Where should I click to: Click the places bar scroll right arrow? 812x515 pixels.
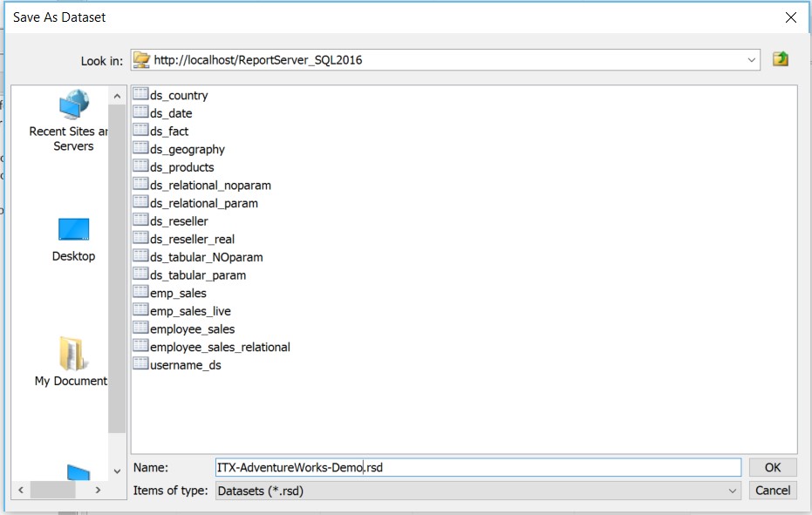[x=98, y=490]
